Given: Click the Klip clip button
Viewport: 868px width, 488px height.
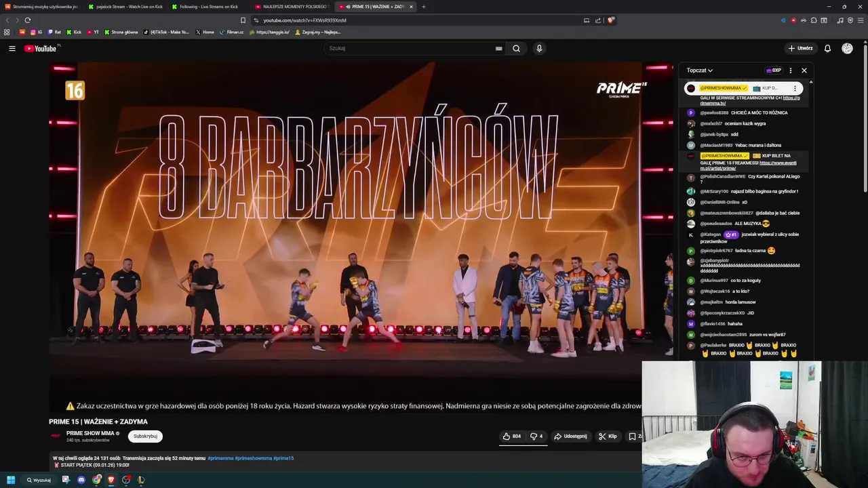Looking at the screenshot, I should 608,436.
